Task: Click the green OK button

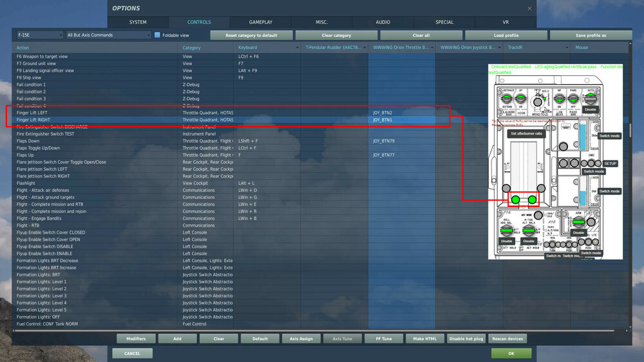Action: tap(511, 354)
